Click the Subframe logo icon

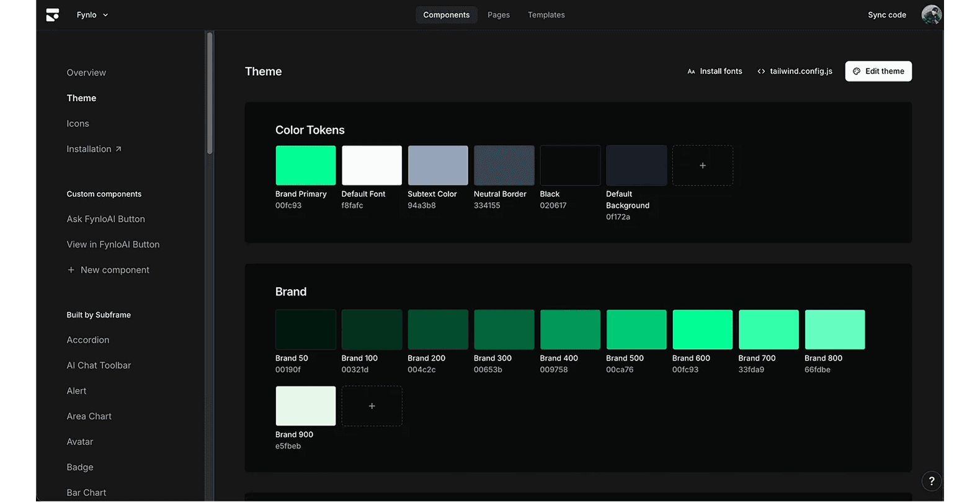[53, 15]
